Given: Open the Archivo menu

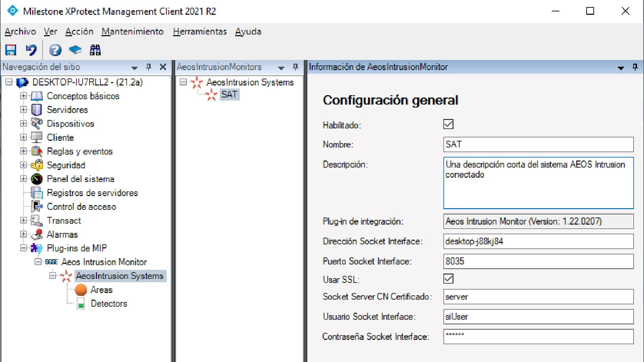Looking at the screenshot, I should pyautogui.click(x=20, y=32).
